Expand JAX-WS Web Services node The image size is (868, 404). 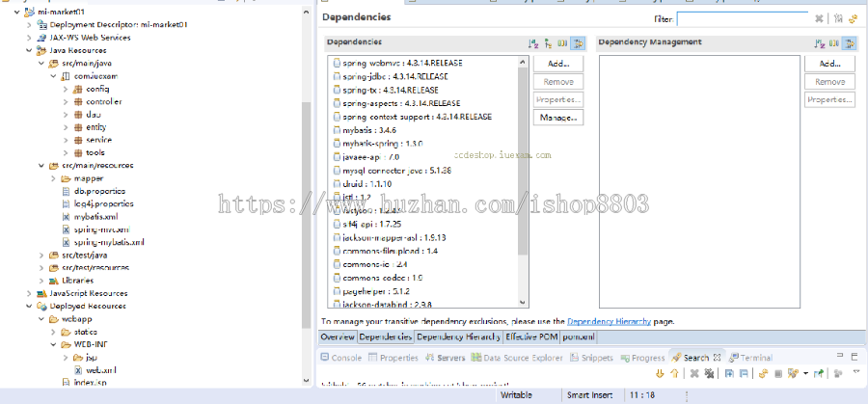(x=29, y=38)
